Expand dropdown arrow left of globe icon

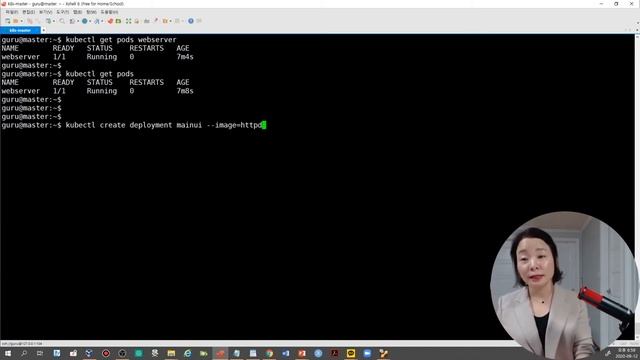point(78,21)
